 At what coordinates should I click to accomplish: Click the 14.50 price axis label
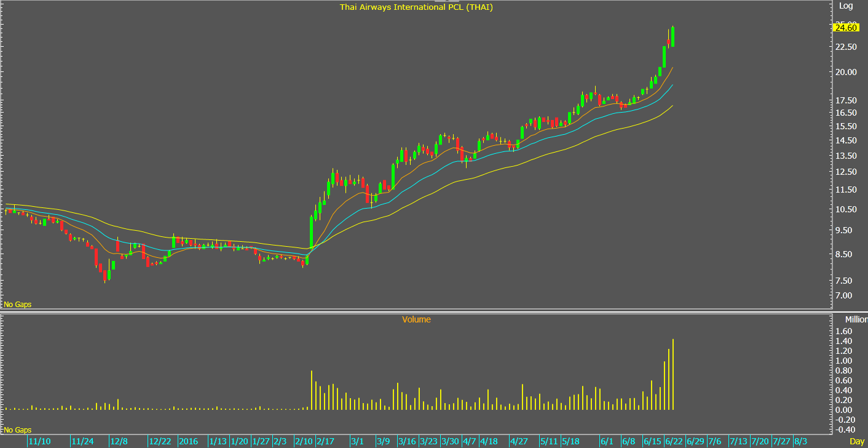846,141
